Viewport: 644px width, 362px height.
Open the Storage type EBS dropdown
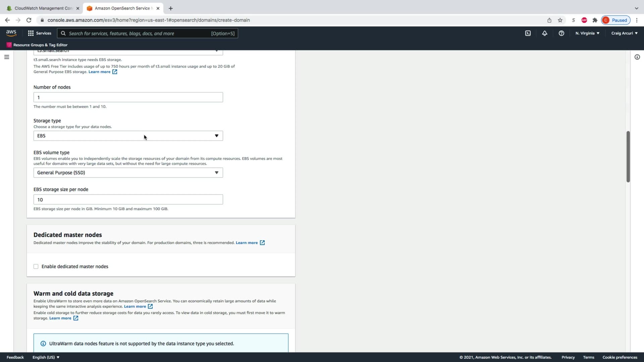(x=128, y=136)
